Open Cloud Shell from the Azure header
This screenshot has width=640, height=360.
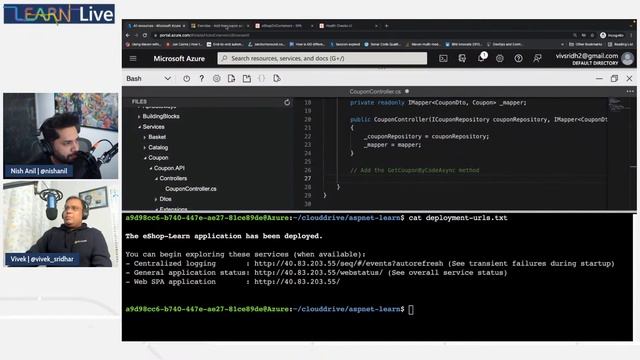point(443,58)
